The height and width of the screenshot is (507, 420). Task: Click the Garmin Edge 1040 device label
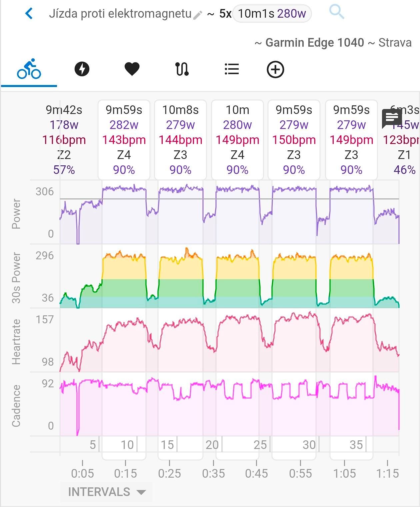(314, 43)
